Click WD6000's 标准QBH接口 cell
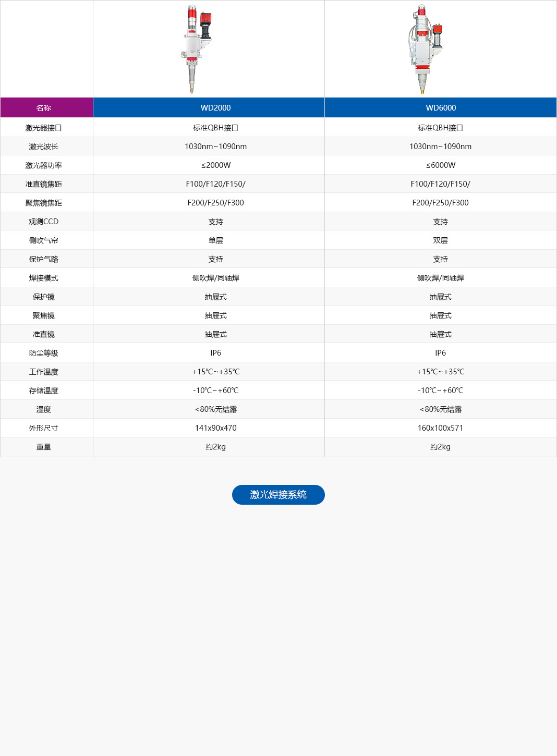 click(x=441, y=128)
